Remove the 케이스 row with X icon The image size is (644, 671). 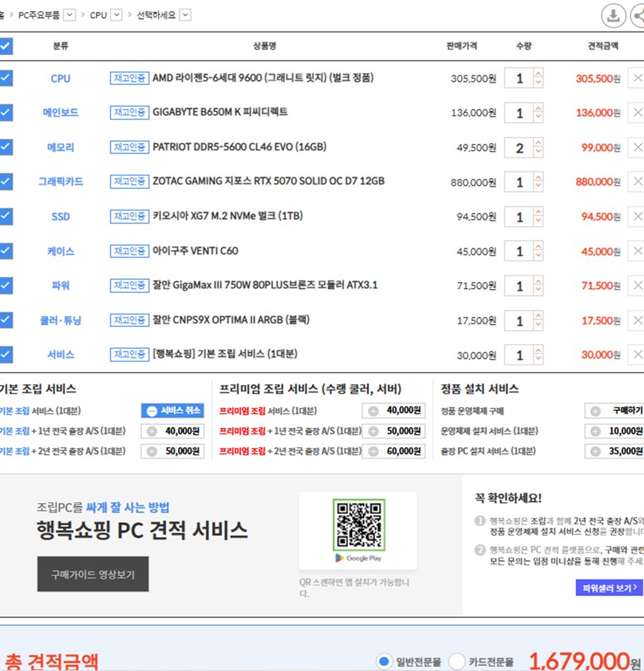(x=637, y=251)
